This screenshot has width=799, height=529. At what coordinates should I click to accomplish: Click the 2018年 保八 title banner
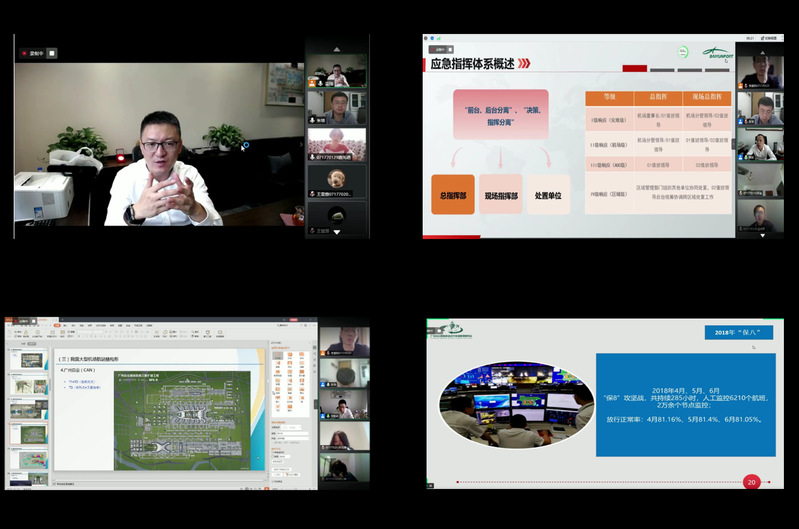pos(738,333)
